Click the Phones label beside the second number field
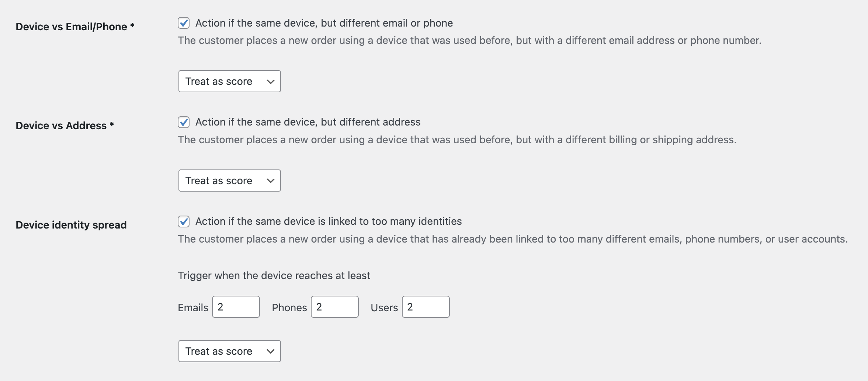 (x=289, y=308)
